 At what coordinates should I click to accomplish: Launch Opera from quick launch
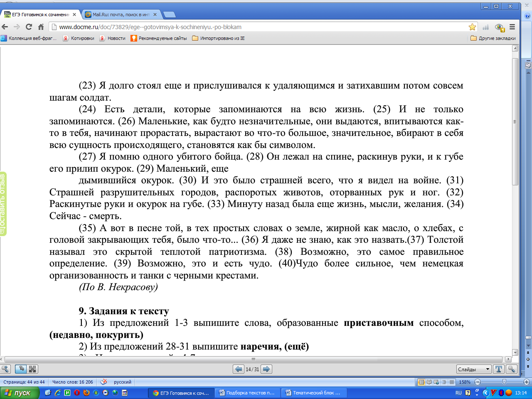[x=77, y=393]
